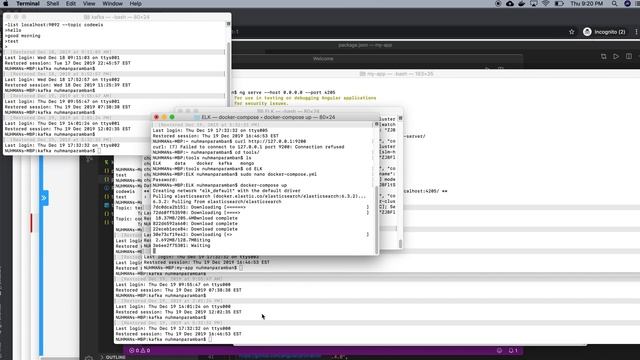Open the Window menu
Image resolution: width=640 pixels, height=360 pixels.
tap(112, 4)
